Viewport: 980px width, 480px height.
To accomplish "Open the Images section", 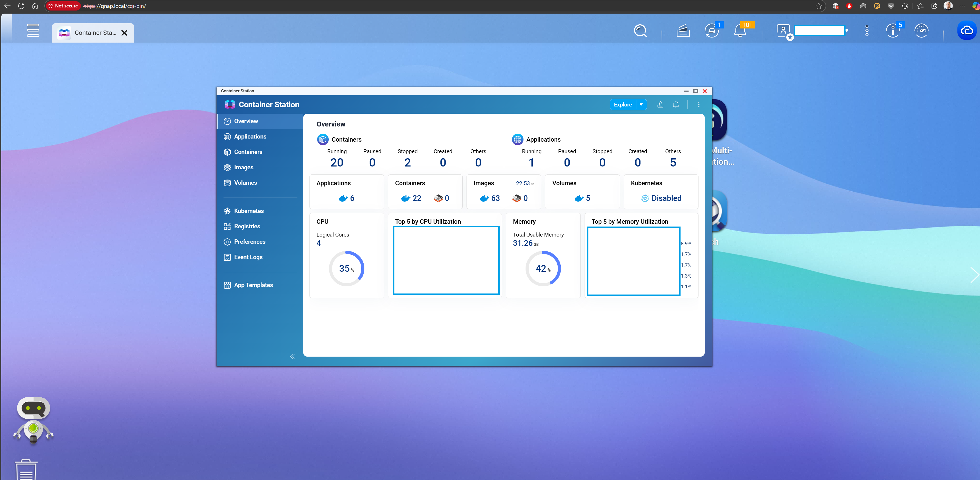I will point(244,167).
